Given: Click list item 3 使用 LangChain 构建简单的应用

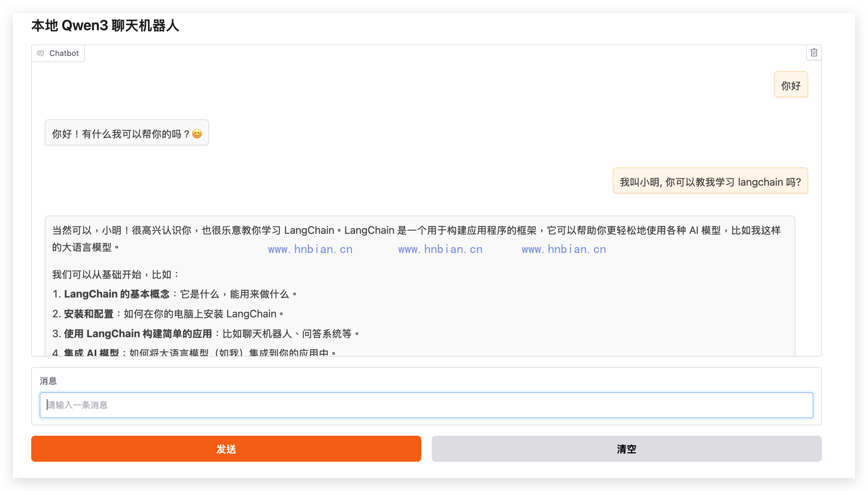Looking at the screenshot, I should pyautogui.click(x=206, y=334).
